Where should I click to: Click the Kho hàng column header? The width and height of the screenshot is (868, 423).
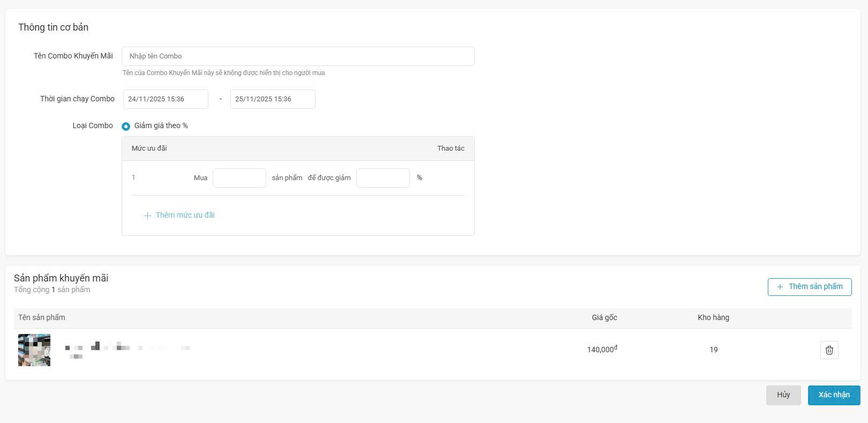click(713, 317)
